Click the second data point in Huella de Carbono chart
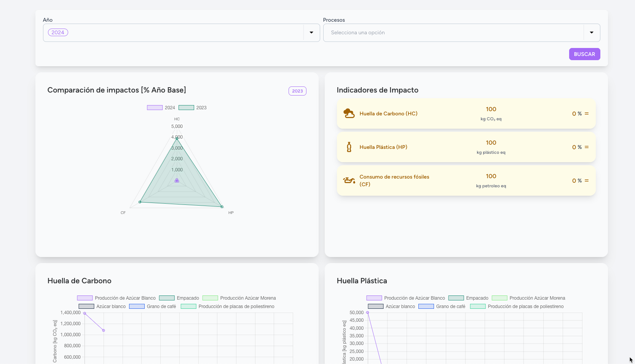 coord(104,330)
